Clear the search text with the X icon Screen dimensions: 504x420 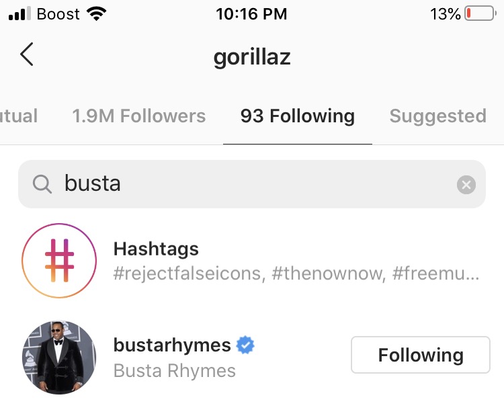pos(466,184)
